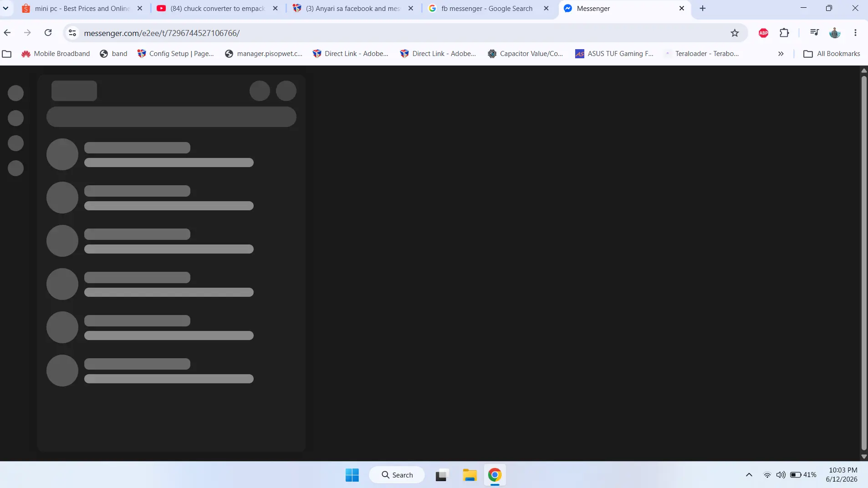Click the scrollbar down arrow
The height and width of the screenshot is (488, 868).
[864, 457]
